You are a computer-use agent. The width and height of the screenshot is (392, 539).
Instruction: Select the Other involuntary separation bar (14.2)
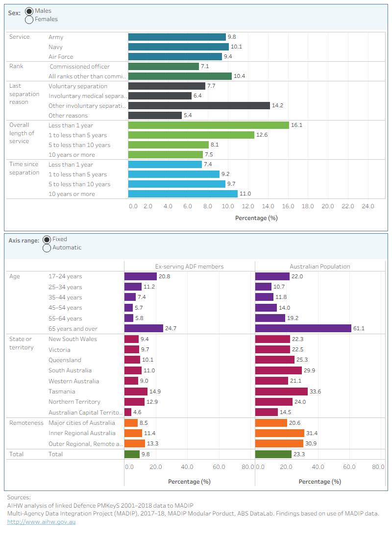[x=199, y=105]
